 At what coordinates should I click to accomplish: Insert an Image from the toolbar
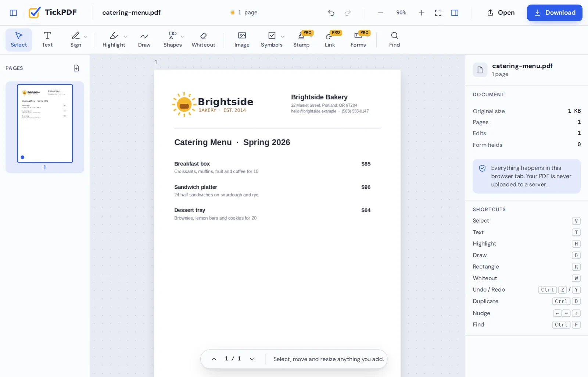coord(242,40)
